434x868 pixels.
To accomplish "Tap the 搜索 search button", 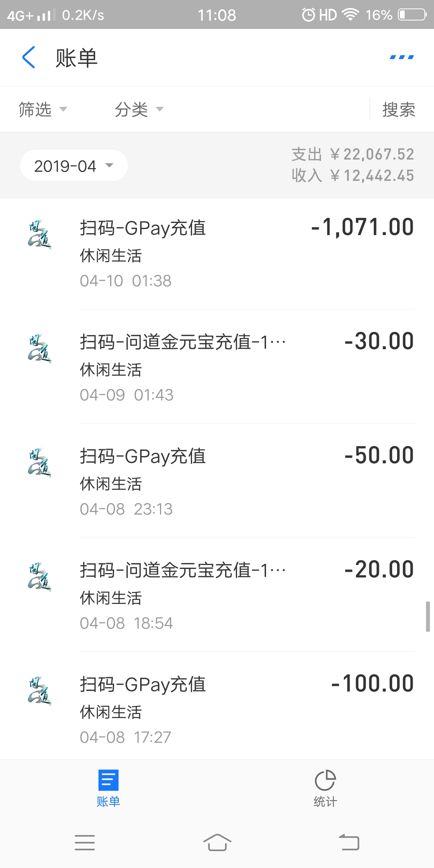I will tap(398, 109).
